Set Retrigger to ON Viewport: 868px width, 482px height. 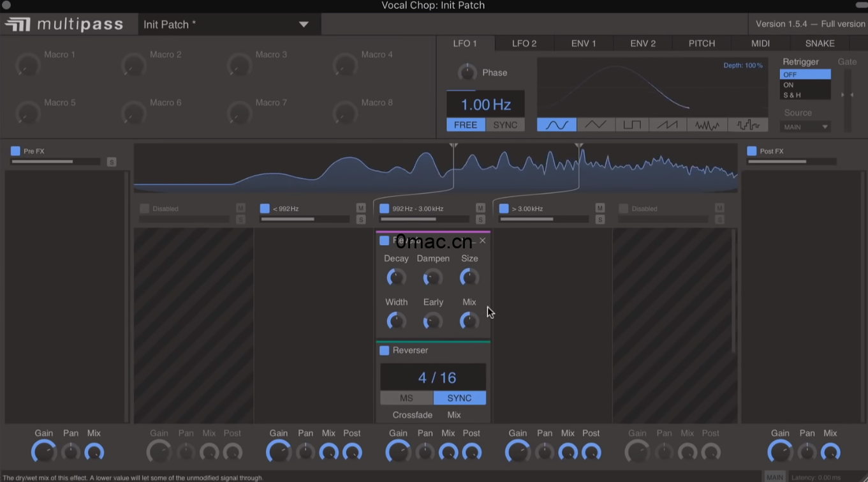pyautogui.click(x=805, y=85)
